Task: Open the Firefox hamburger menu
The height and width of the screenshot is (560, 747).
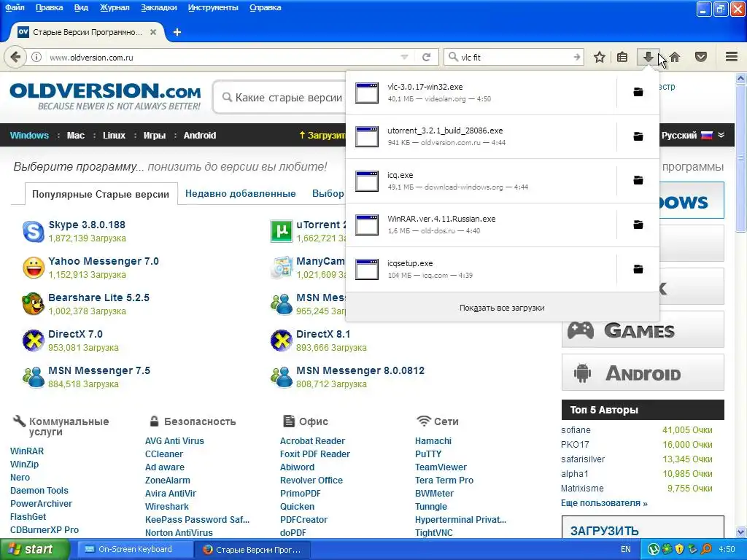Action: pyautogui.click(x=732, y=57)
